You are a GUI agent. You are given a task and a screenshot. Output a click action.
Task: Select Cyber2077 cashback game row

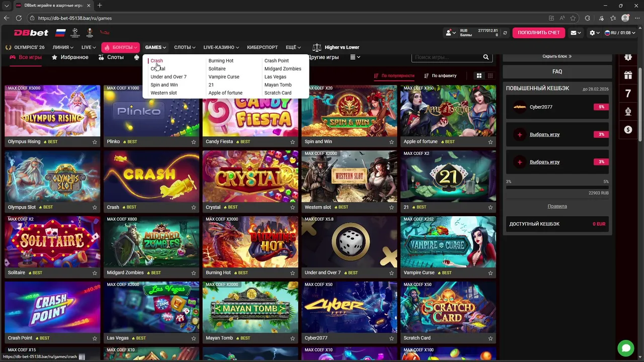[557, 107]
